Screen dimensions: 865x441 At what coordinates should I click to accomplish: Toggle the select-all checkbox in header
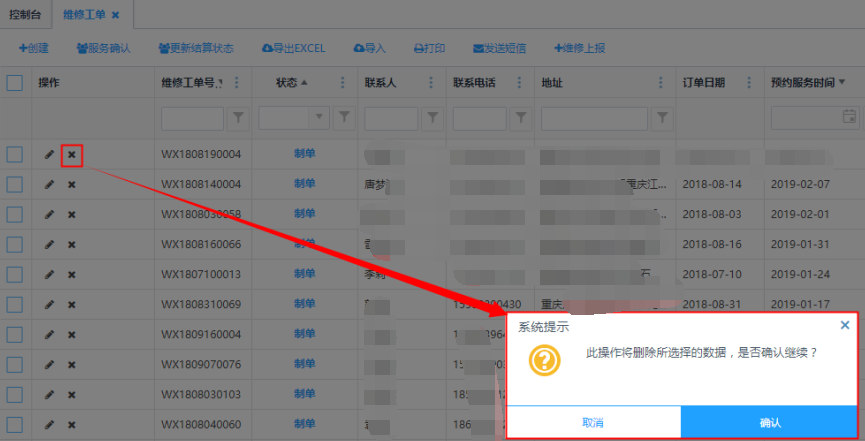click(15, 83)
